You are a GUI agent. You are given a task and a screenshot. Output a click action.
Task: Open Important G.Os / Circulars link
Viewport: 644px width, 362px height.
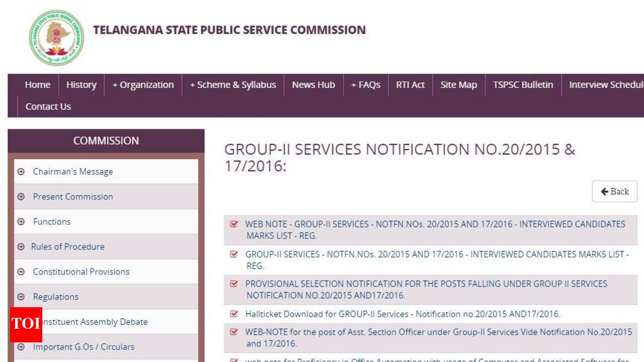click(84, 347)
